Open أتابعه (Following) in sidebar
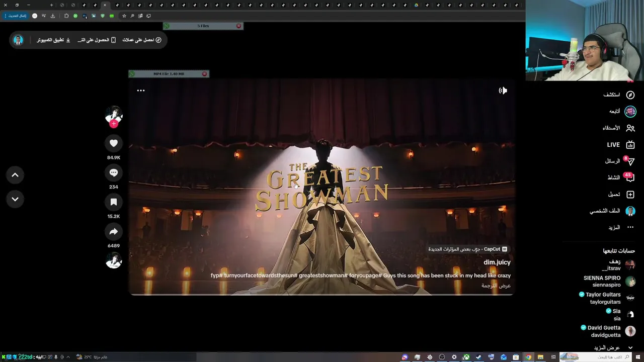The image size is (644, 362). (622, 111)
